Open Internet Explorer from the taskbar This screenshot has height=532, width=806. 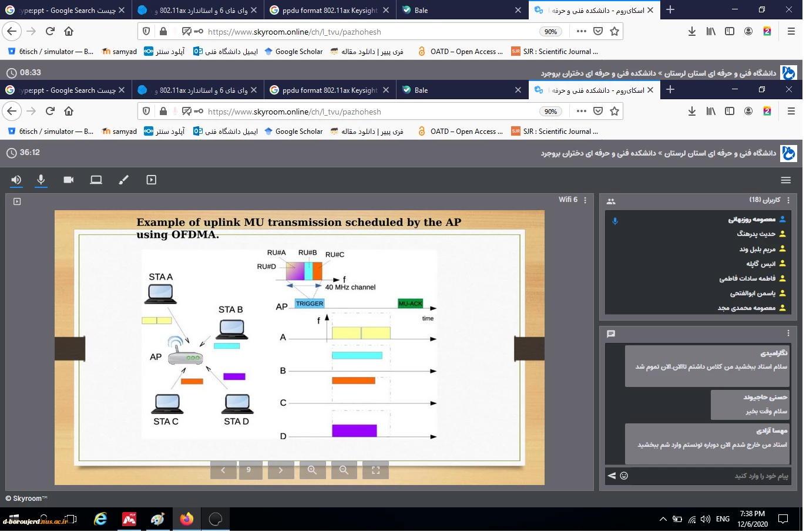coord(101,520)
